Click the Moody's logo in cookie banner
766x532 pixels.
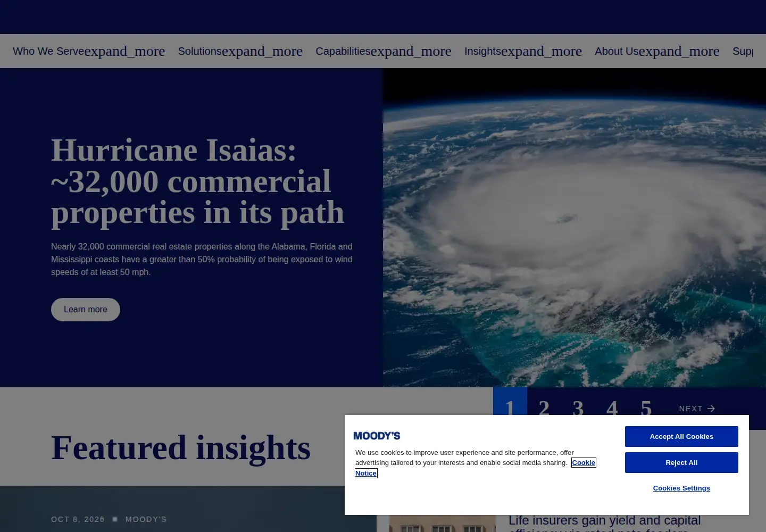377,436
